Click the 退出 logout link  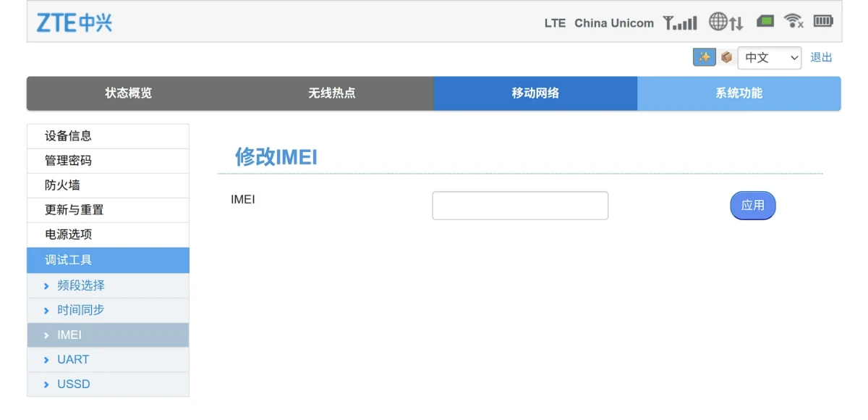pyautogui.click(x=822, y=57)
